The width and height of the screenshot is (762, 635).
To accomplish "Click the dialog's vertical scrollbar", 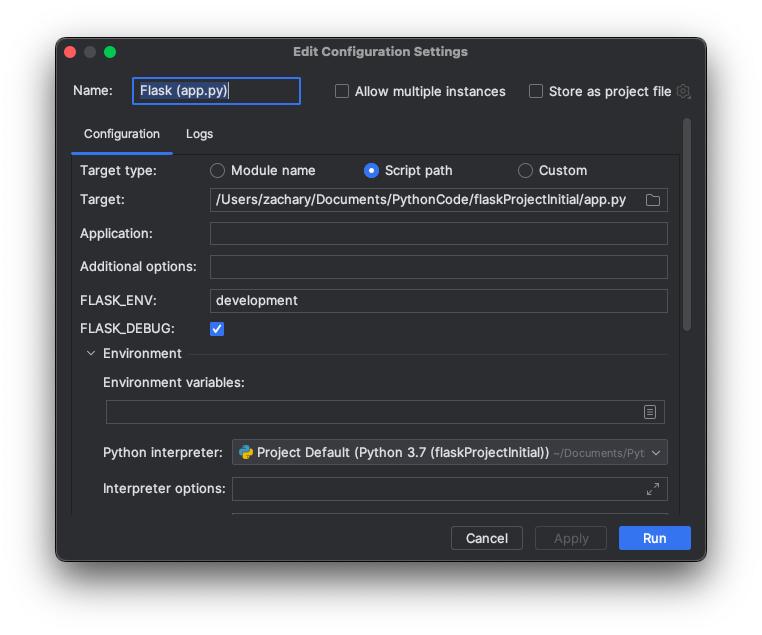I will pyautogui.click(x=687, y=225).
